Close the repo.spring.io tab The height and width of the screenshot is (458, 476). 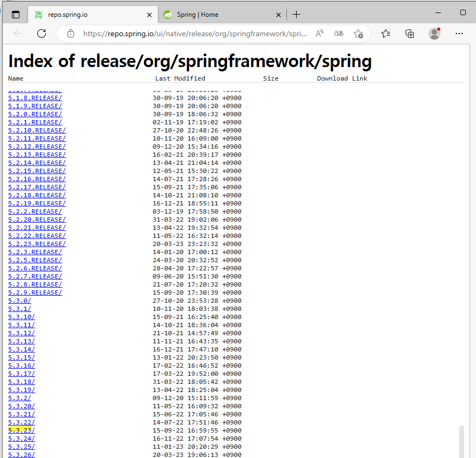click(149, 15)
